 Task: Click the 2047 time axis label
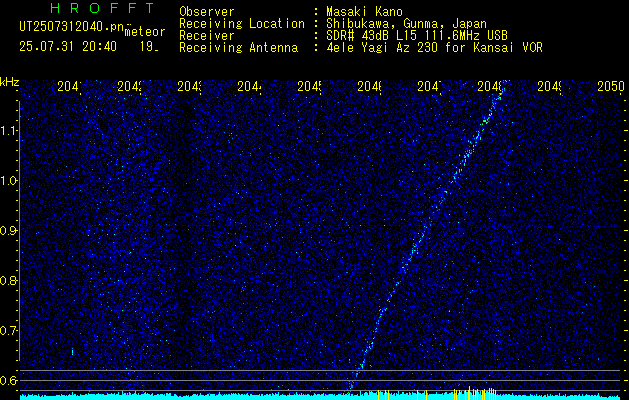point(429,86)
